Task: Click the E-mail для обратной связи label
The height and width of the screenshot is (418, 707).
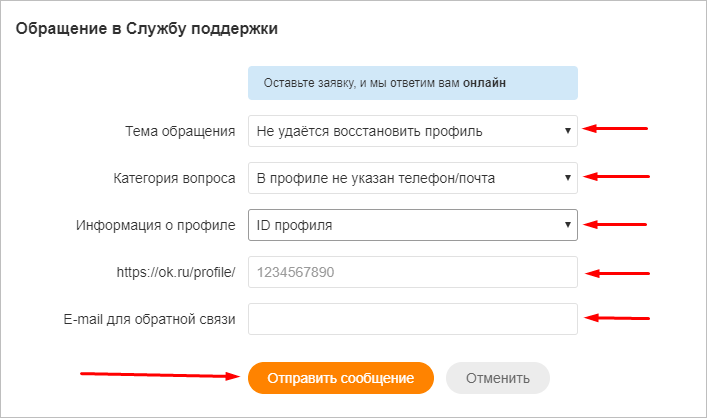Action: (146, 319)
